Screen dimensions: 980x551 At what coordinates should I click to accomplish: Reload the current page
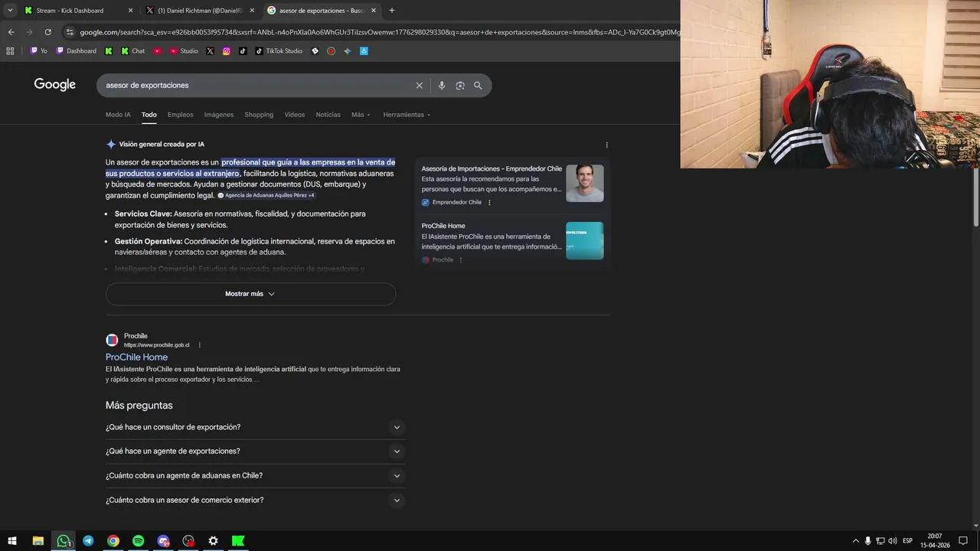tap(47, 32)
